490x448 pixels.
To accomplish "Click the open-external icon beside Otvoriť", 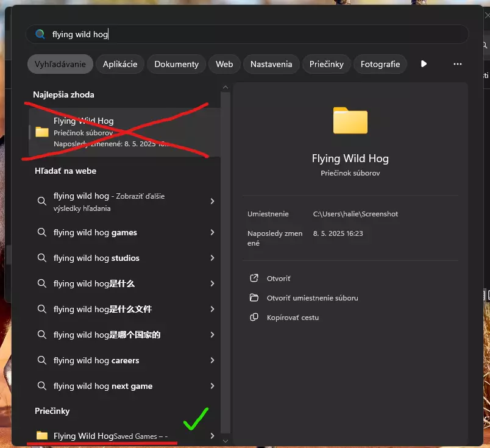I will point(254,278).
